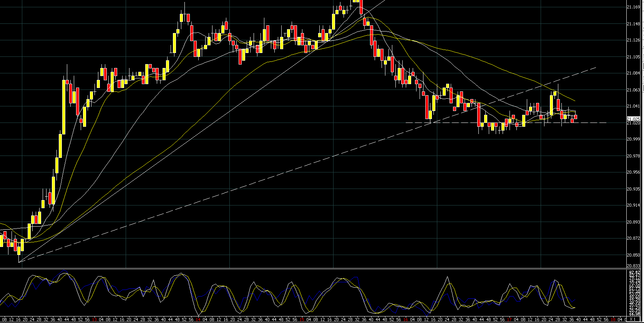644x323 pixels.
Task: Select the red 15 hour marker on time axis
Action: coord(302,320)
